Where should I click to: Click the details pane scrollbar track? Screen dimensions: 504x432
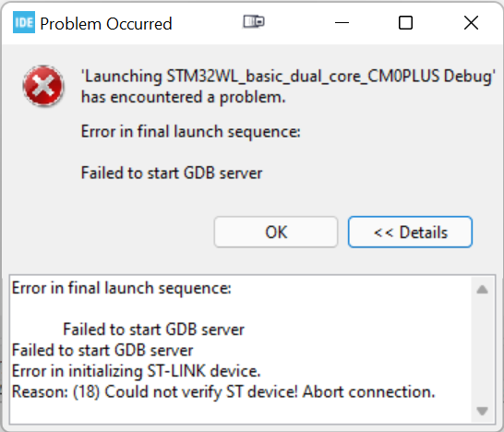482,350
